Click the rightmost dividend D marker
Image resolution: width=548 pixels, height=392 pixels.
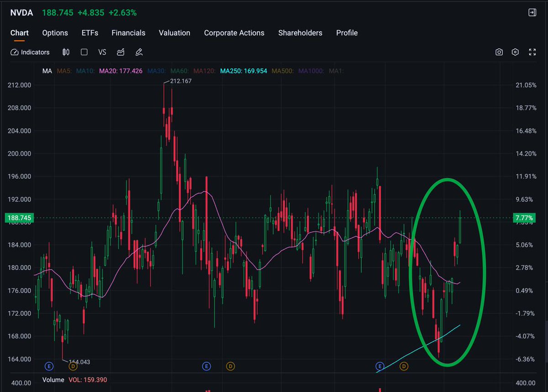(404, 366)
